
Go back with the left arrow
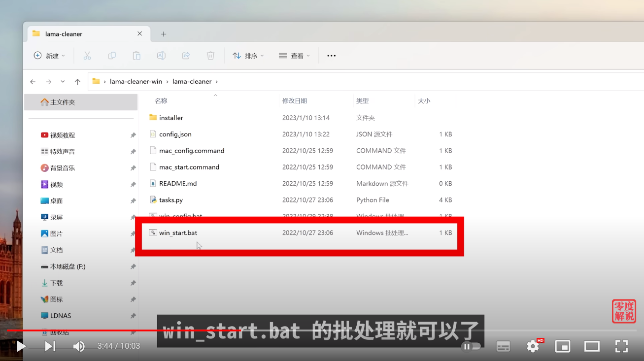33,82
